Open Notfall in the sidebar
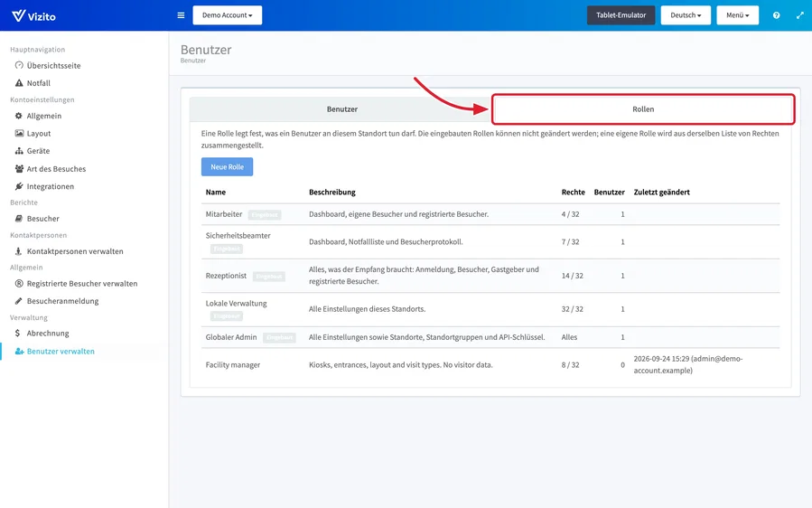The width and height of the screenshot is (812, 508). pos(39,83)
